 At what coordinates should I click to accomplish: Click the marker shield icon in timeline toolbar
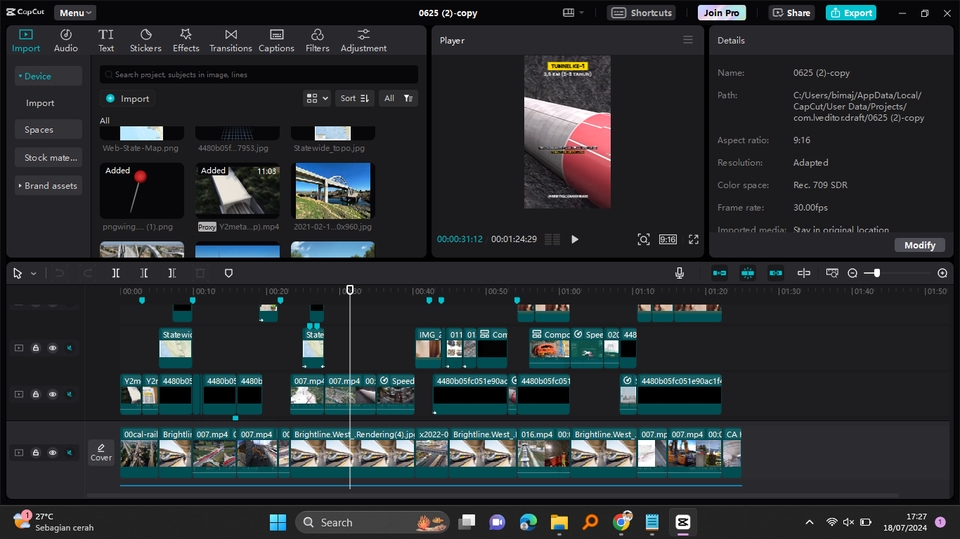pos(228,273)
